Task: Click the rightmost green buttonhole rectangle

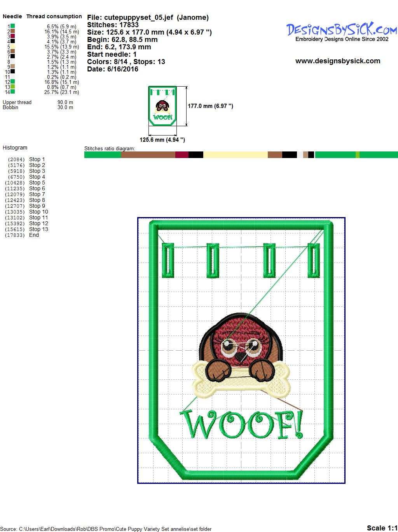Action: tap(314, 261)
